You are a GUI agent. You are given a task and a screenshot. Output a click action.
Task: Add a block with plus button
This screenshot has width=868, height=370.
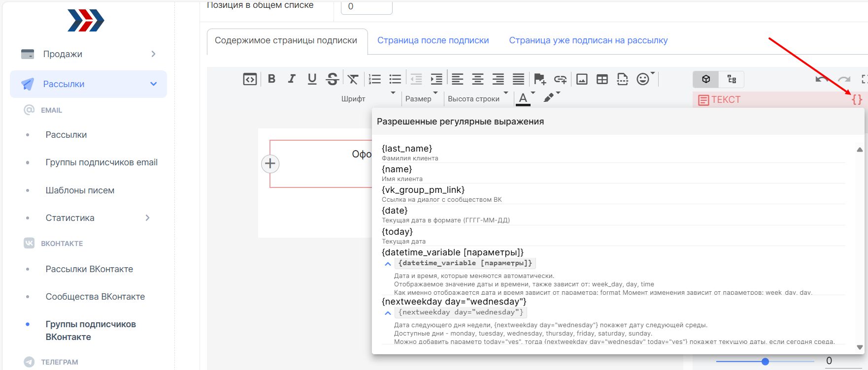pos(270,163)
